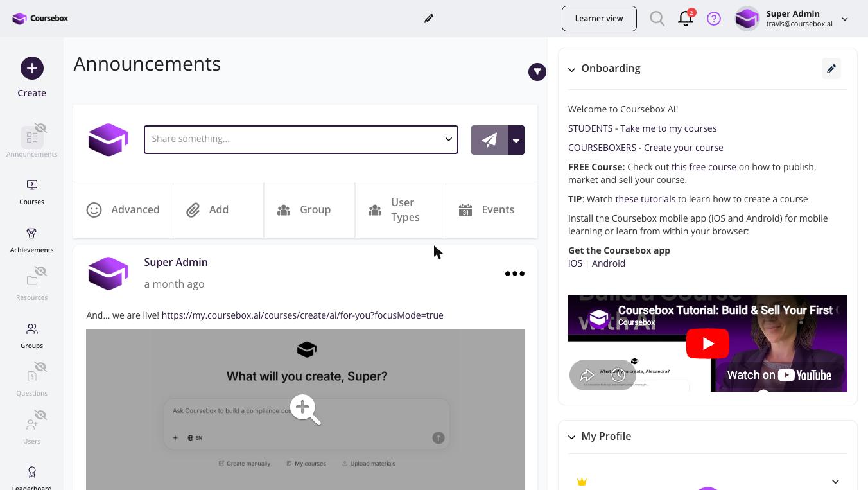Play the Coursebox Tutorial YouTube video

click(x=707, y=344)
